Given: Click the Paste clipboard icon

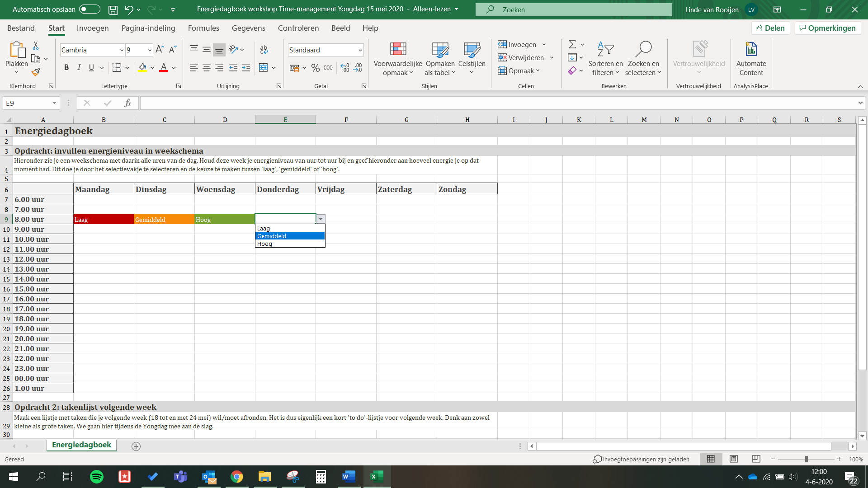Looking at the screenshot, I should [17, 50].
